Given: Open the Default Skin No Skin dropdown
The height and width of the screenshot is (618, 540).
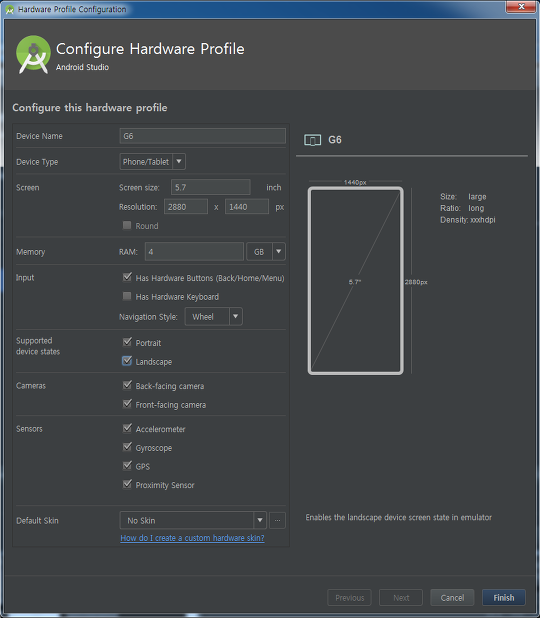Looking at the screenshot, I should coord(193,520).
